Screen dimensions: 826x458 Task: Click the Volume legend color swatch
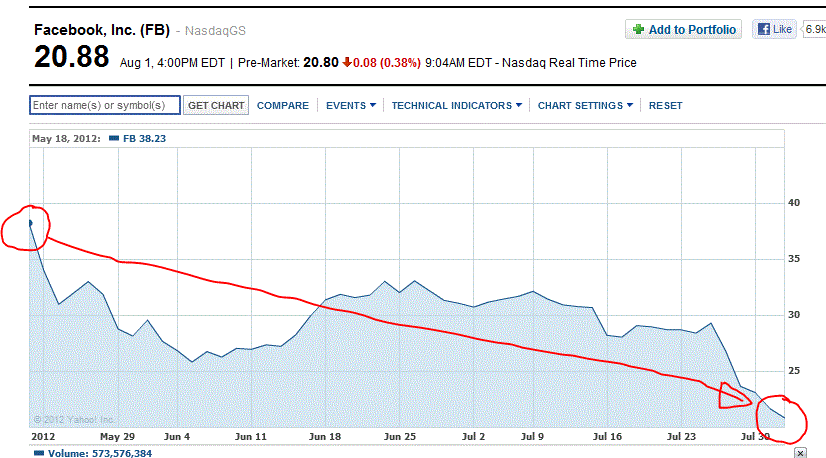[39, 453]
